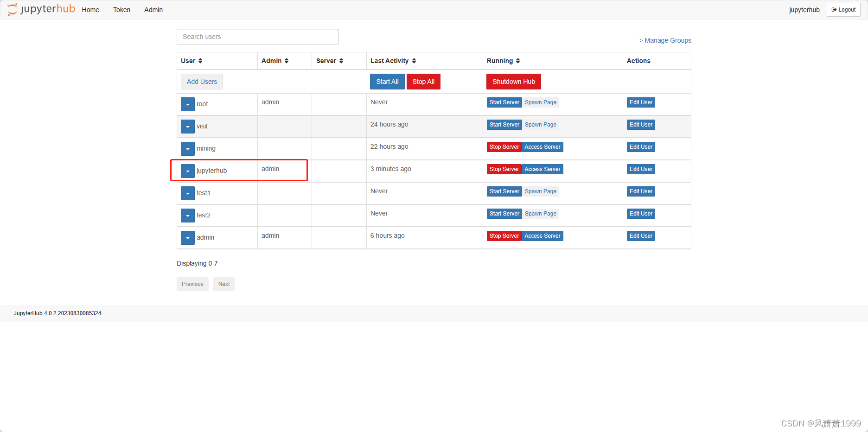Edit user mining

click(x=641, y=147)
